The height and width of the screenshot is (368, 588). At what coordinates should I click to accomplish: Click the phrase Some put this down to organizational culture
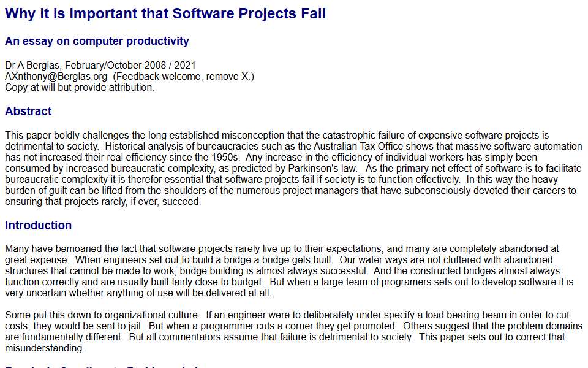pos(102,315)
